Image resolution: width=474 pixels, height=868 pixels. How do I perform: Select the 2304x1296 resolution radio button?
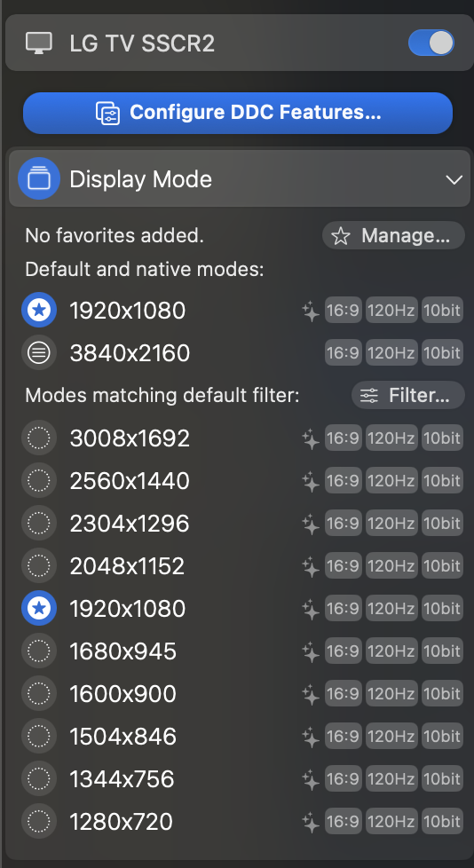coord(39,523)
